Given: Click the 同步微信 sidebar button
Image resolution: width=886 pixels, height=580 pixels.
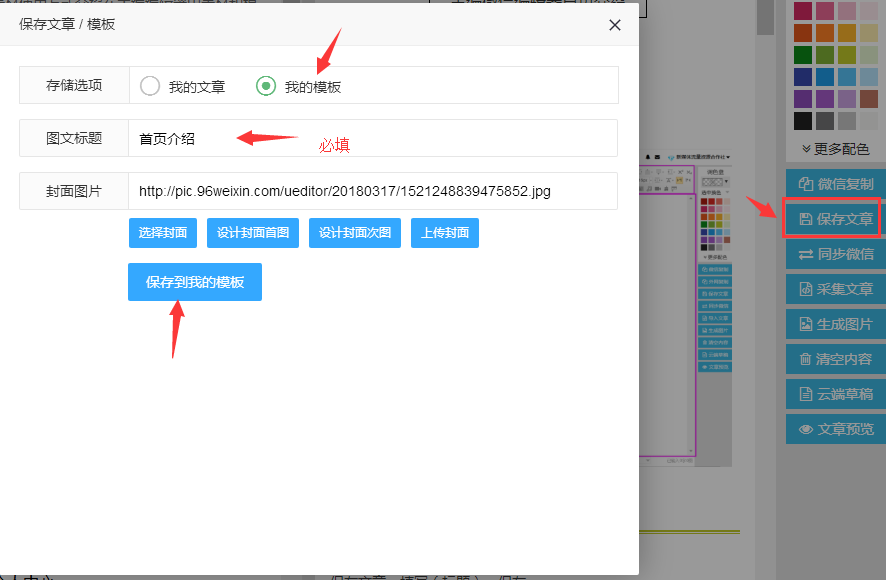Looking at the screenshot, I should tap(836, 254).
